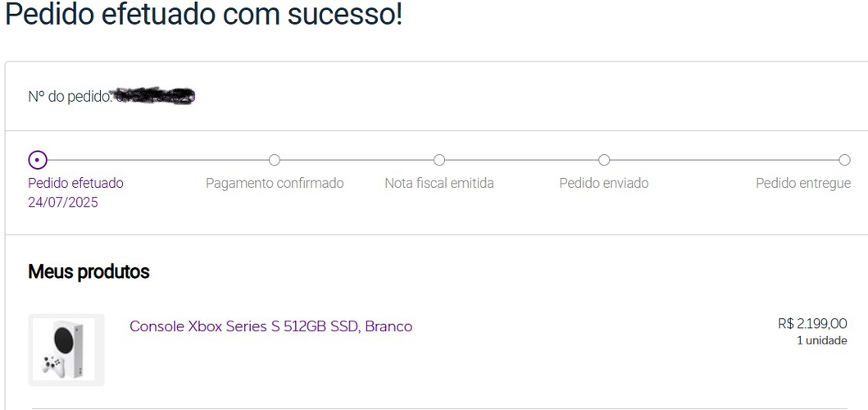
Task: Click the Pedido enviado step circle
Action: click(x=604, y=159)
